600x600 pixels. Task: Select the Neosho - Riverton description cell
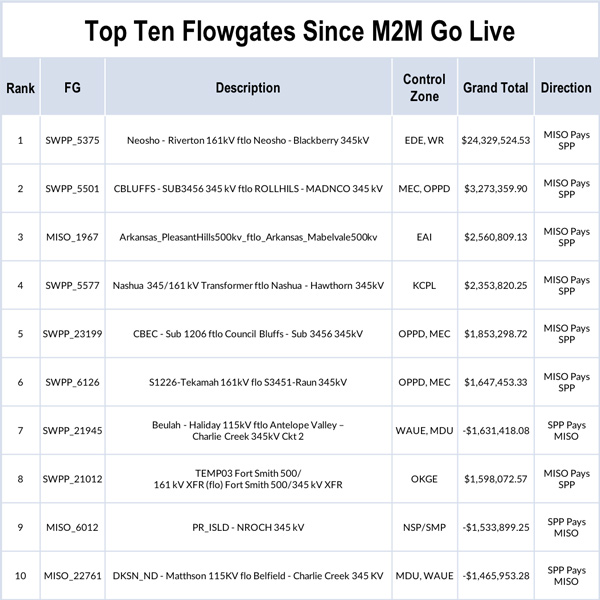[x=248, y=141]
